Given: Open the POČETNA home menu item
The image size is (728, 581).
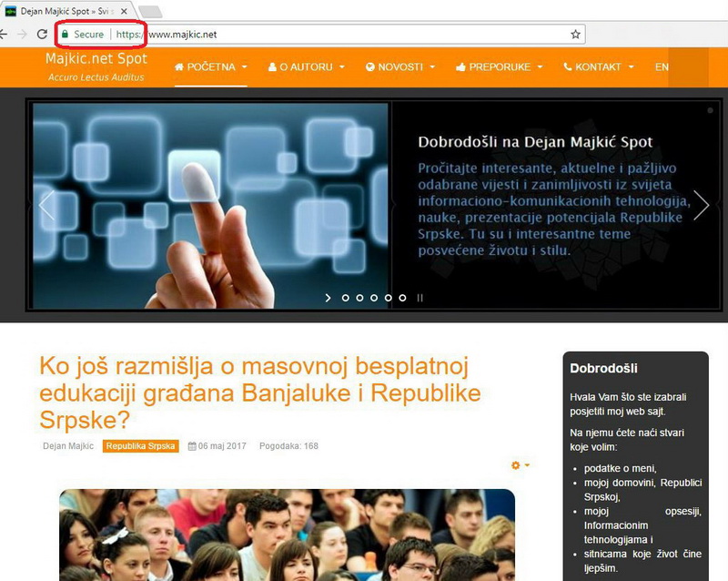Looking at the screenshot, I should pos(210,67).
